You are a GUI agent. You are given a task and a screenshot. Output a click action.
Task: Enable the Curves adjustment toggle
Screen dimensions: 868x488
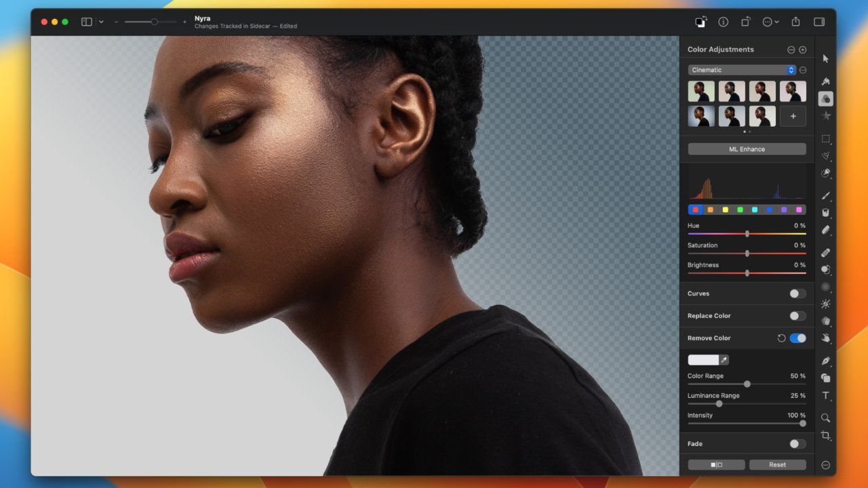pos(797,293)
